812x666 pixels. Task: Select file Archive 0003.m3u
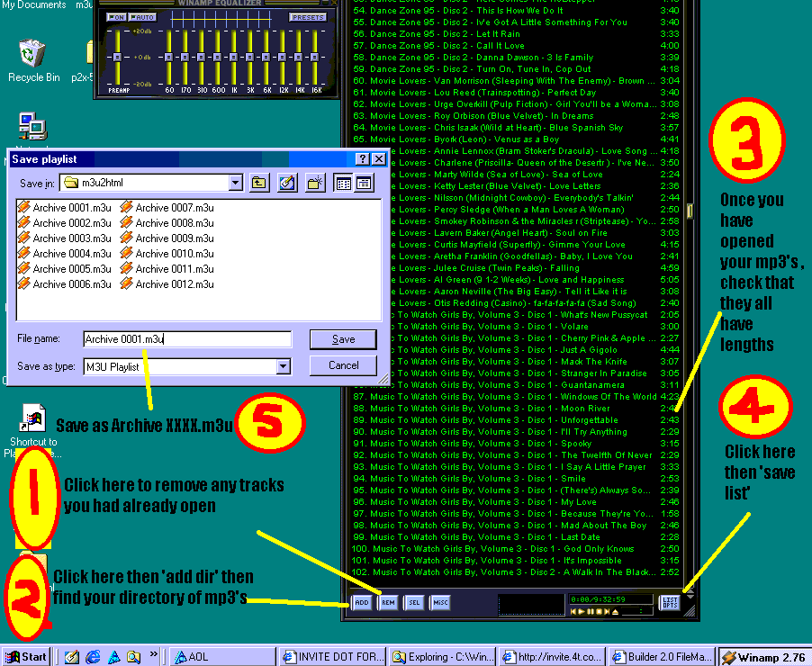coord(64,238)
